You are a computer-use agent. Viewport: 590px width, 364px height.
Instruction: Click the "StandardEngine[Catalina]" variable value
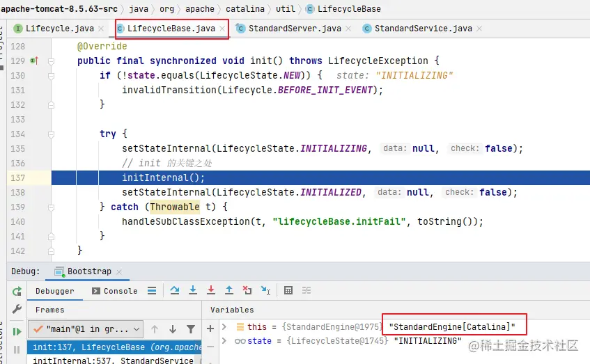(452, 327)
